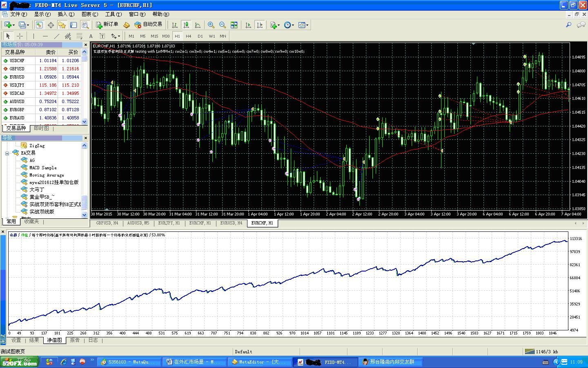The height and width of the screenshot is (368, 588).
Task: Switch to GBPUSD,H4 chart tab
Action: [x=107, y=223]
